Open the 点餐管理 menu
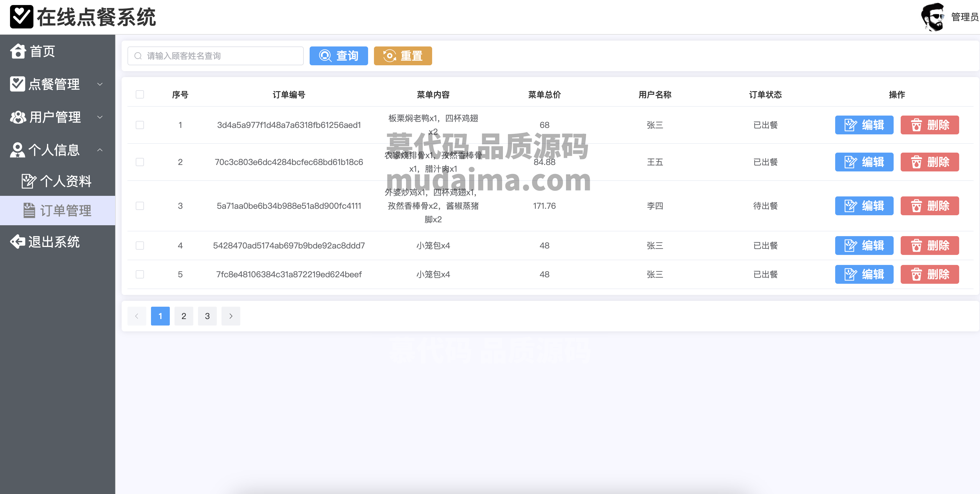980x494 pixels. coord(58,84)
